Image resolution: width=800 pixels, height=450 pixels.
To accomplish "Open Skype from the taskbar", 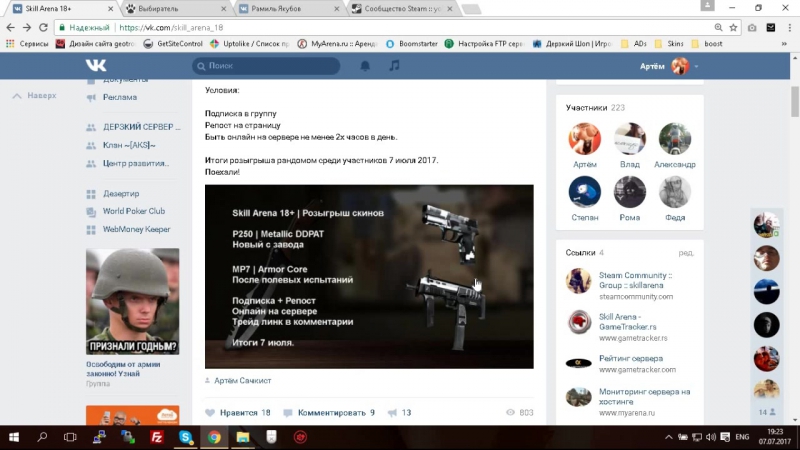I will [x=185, y=437].
